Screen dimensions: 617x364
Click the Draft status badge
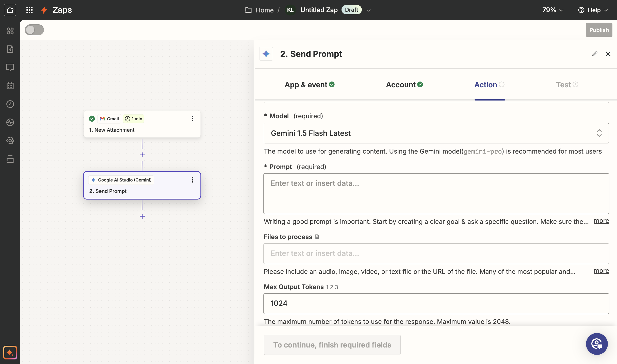click(351, 10)
